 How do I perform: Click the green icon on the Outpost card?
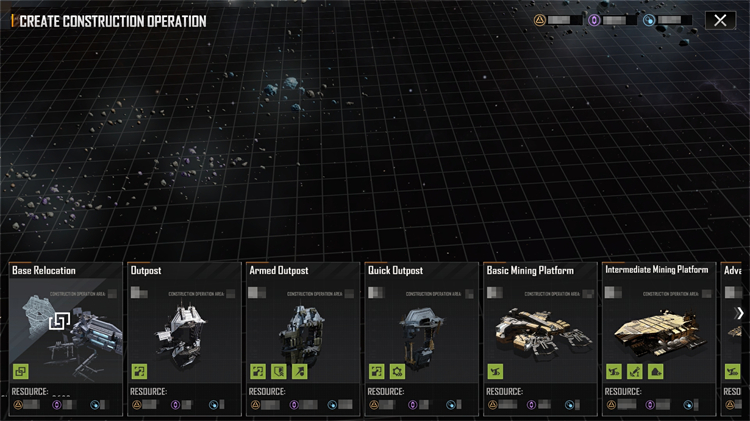139,371
